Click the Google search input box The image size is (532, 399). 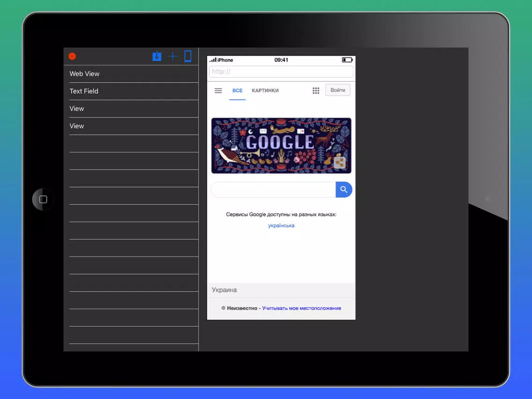pos(273,190)
